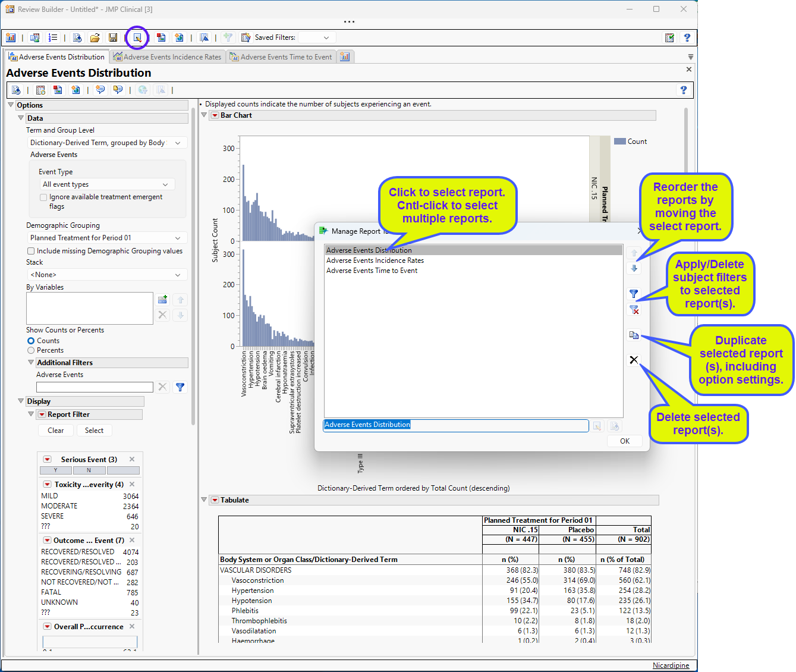Switch to Adverse Events Time to Event tab

(x=281, y=57)
